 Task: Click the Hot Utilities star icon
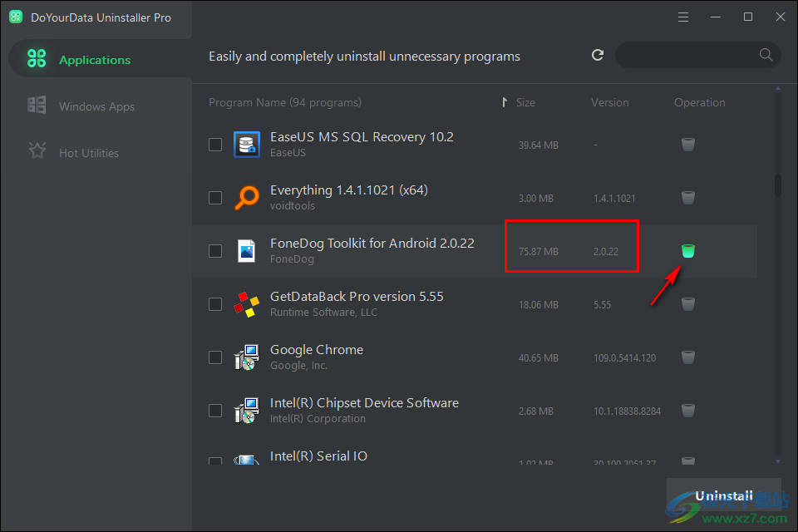pyautogui.click(x=37, y=150)
